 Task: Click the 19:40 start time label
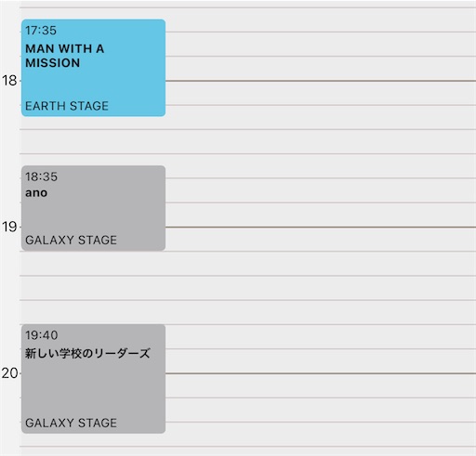[42, 335]
